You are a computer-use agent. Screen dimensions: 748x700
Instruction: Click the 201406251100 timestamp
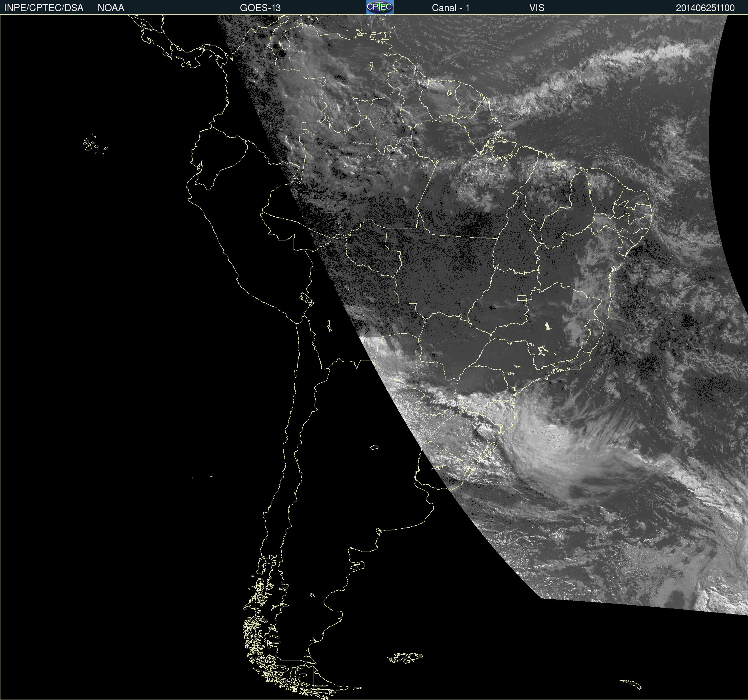pos(705,8)
